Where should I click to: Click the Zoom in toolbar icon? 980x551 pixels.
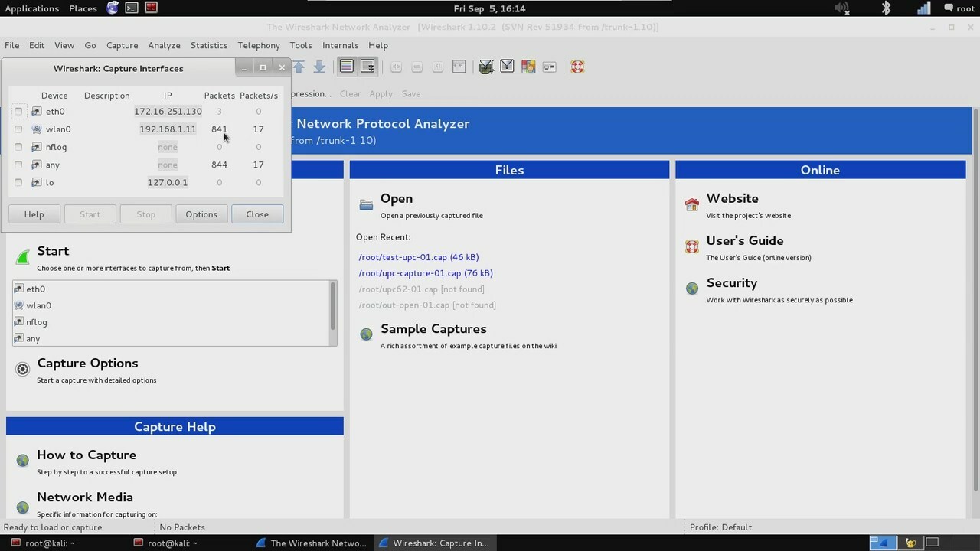(x=396, y=67)
